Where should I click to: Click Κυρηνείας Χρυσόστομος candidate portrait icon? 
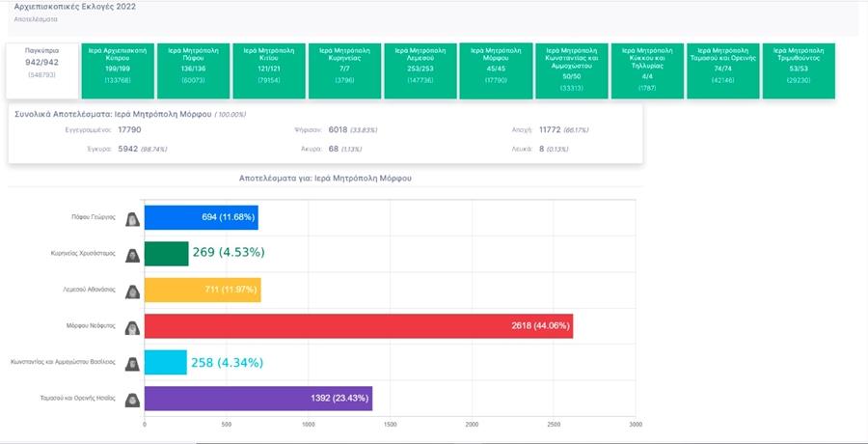132,255
